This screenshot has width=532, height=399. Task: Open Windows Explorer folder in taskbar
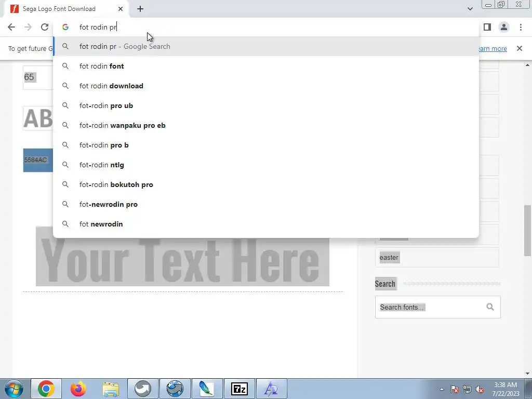[111, 389]
